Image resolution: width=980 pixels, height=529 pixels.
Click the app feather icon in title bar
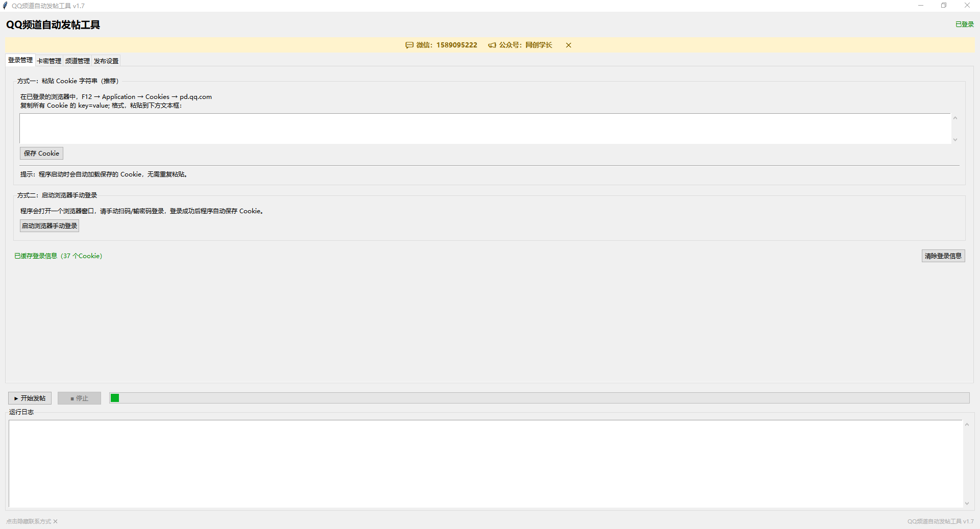pyautogui.click(x=5, y=6)
